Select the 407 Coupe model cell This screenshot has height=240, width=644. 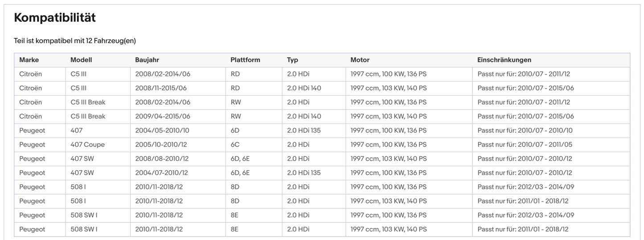point(87,145)
